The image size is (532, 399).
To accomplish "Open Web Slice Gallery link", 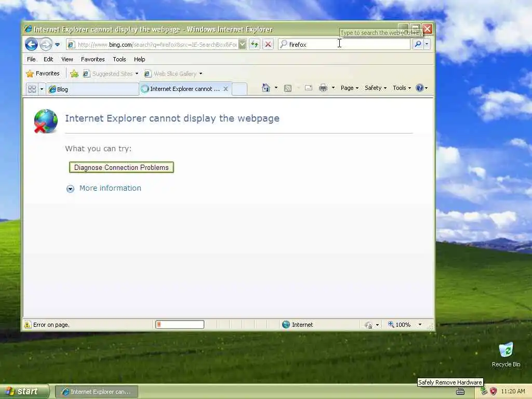I will point(170,73).
